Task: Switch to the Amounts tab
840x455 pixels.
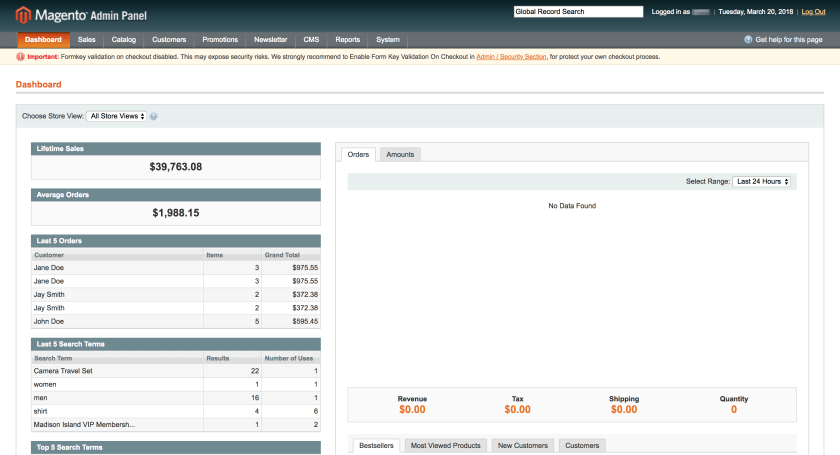Action: click(400, 154)
